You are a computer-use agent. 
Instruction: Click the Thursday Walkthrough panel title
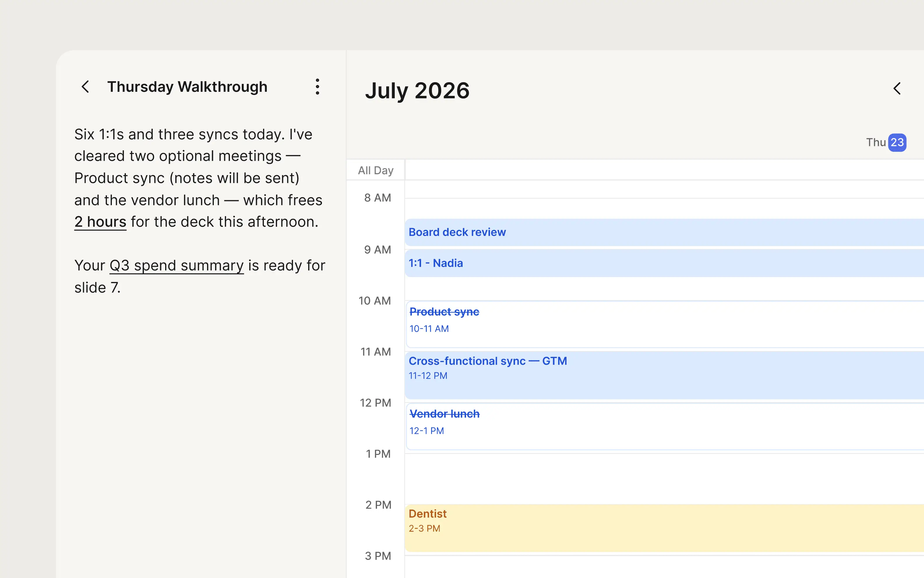pos(187,87)
